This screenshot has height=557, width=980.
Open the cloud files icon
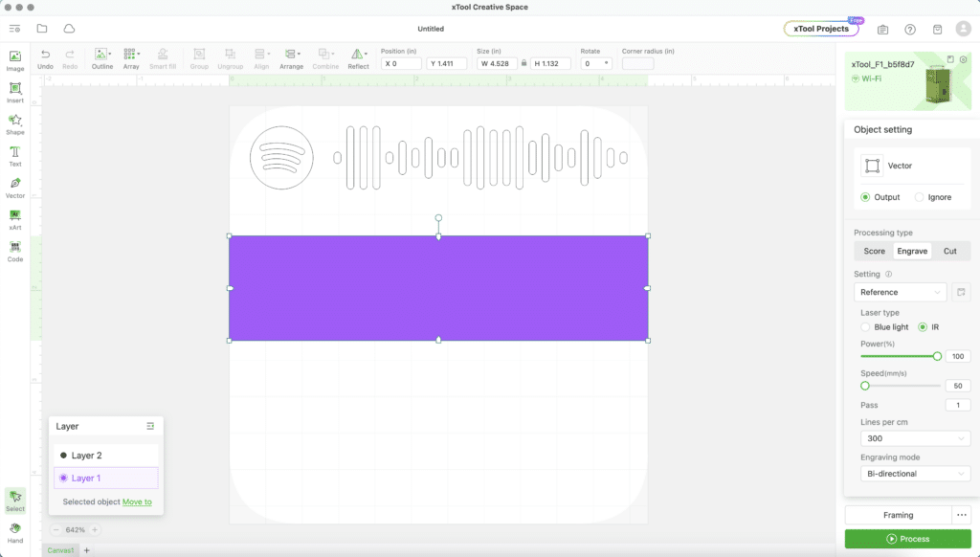tap(69, 29)
